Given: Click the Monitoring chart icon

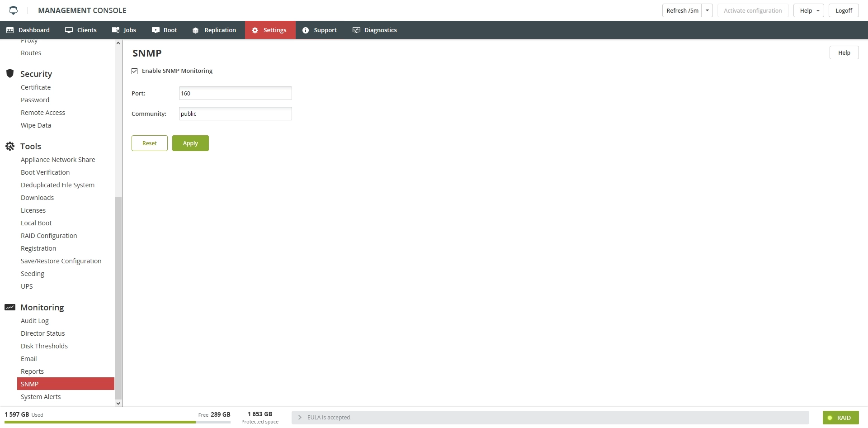Looking at the screenshot, I should [10, 307].
